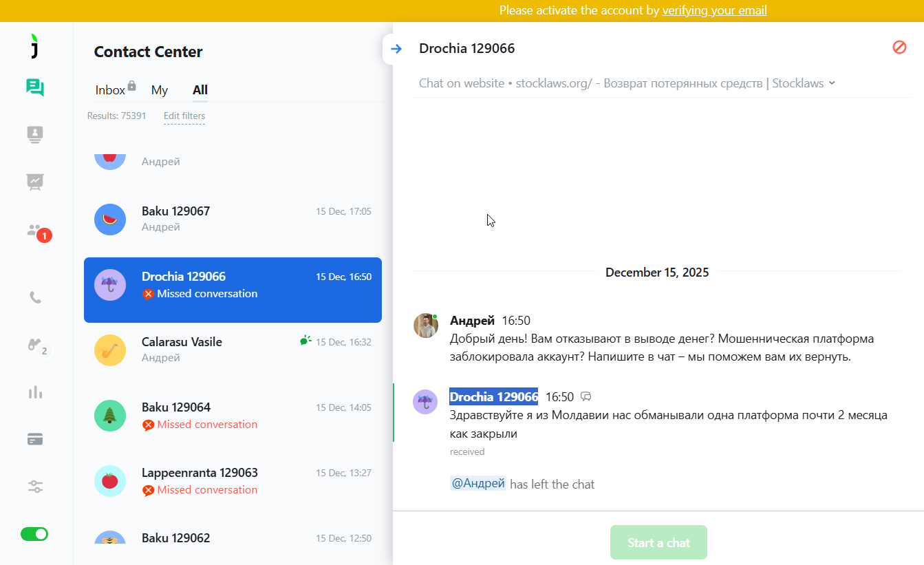This screenshot has width=924, height=565.
Task: Click the 15 Dec, 14:05 timestamp
Action: [343, 407]
